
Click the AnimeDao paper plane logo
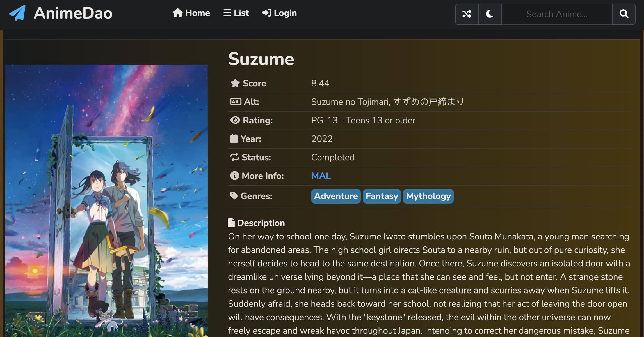pos(17,13)
